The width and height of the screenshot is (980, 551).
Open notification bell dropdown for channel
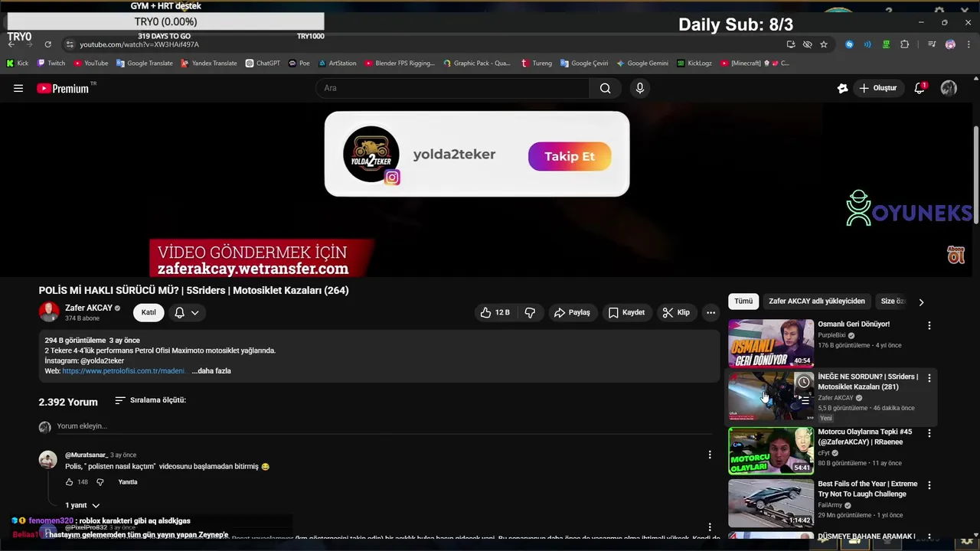(x=187, y=312)
